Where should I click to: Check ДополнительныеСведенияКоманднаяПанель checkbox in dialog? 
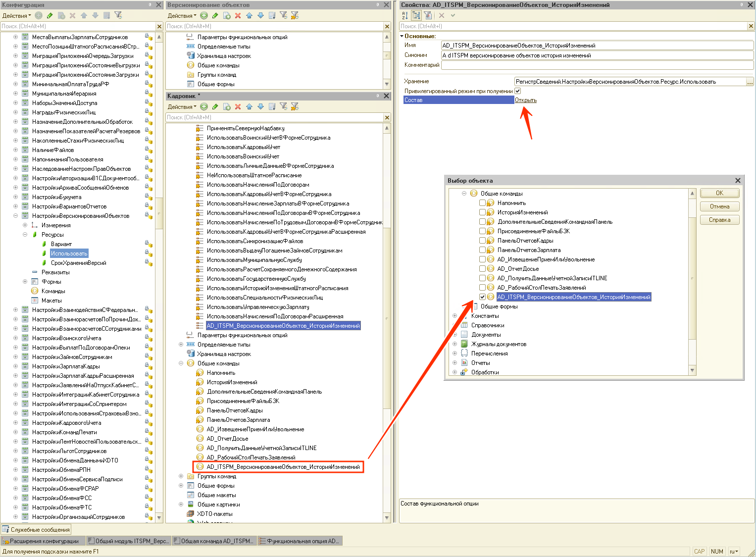tap(482, 222)
